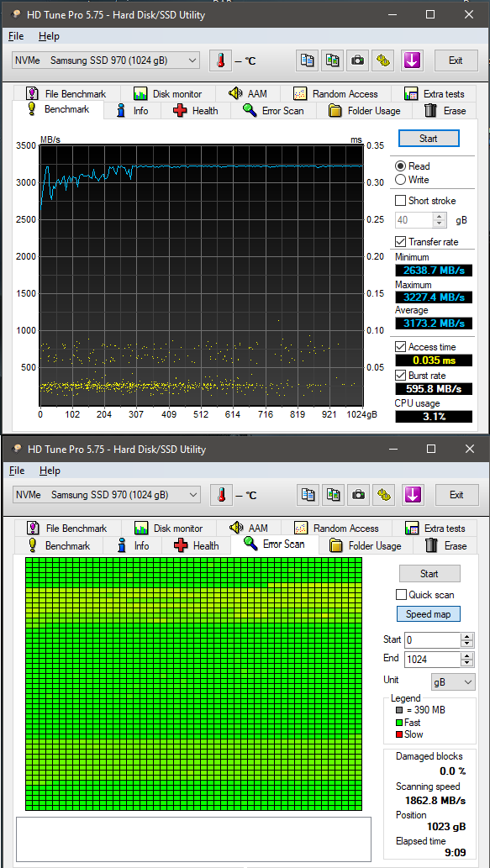This screenshot has height=868, width=490.
Task: Open Folder Usage tab in lower window
Action: 366,546
